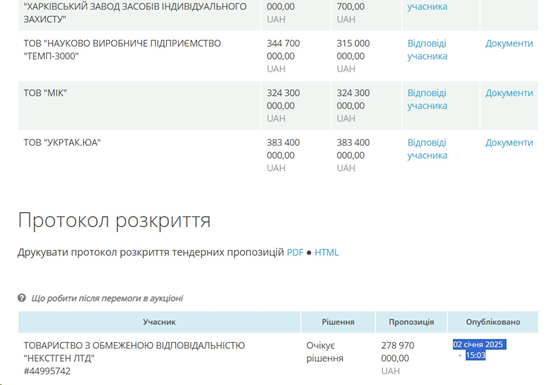The height and width of the screenshot is (385, 553).
Task: Click the 700,00 amount in Харківський завод row
Action: (351, 6)
